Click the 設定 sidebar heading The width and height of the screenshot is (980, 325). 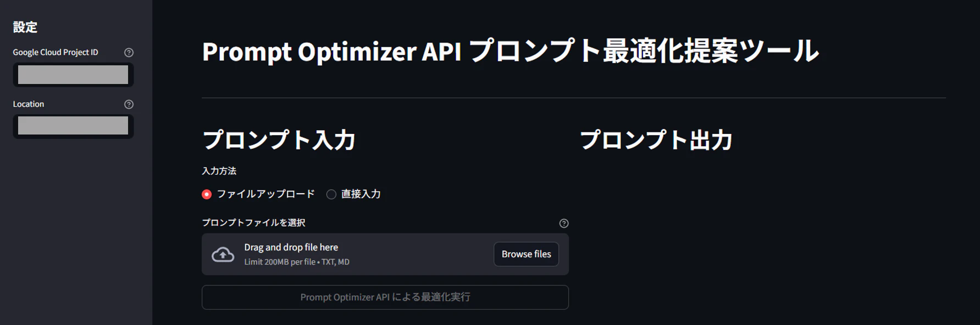25,27
